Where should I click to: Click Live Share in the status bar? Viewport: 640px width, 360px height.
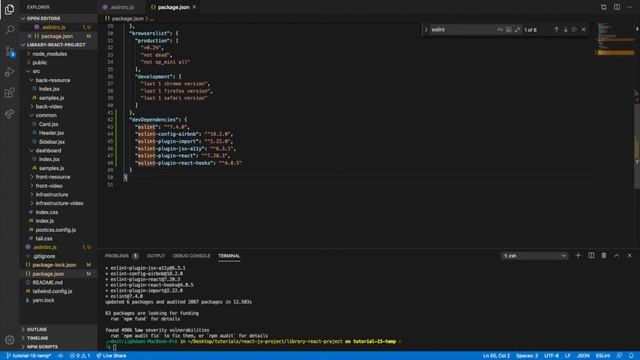(111, 356)
